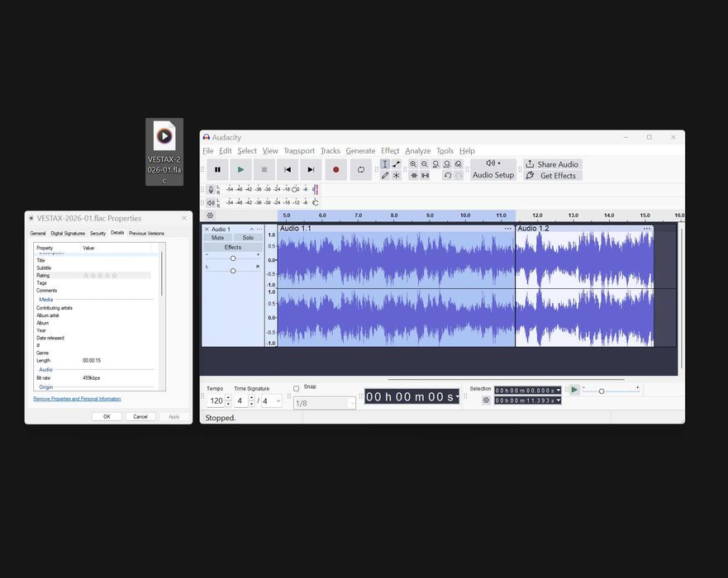Open selection start time format dropdown

point(559,390)
